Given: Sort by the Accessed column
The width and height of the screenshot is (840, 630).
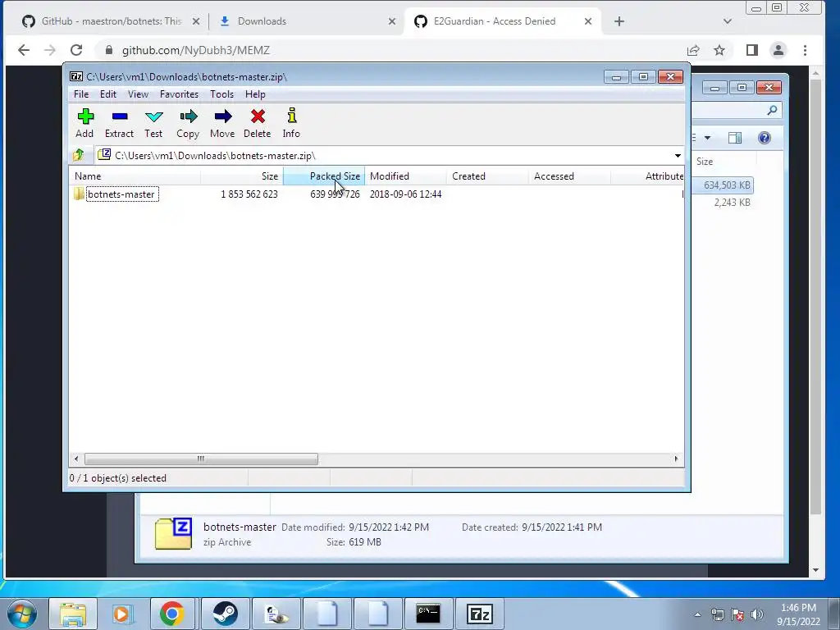Looking at the screenshot, I should [569, 176].
